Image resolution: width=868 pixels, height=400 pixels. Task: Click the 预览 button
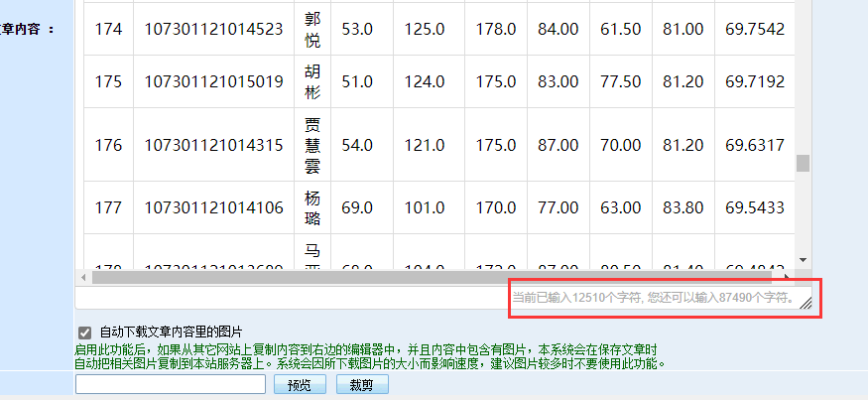click(x=299, y=385)
